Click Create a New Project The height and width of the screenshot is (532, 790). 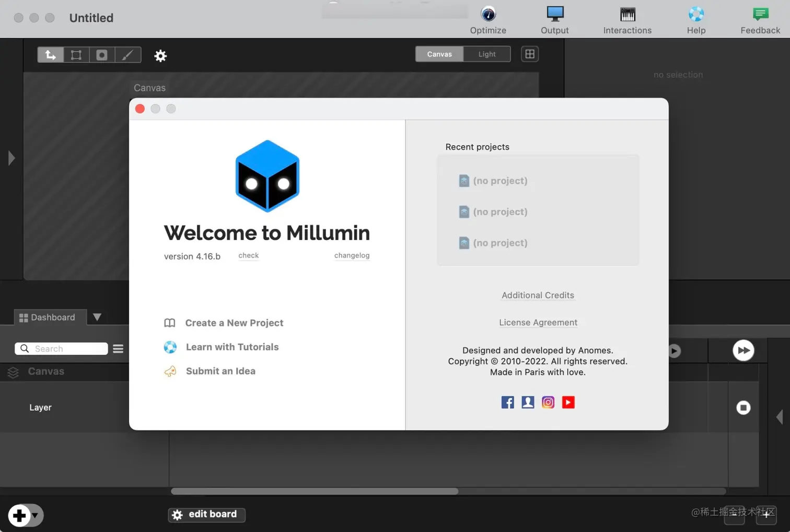click(234, 323)
